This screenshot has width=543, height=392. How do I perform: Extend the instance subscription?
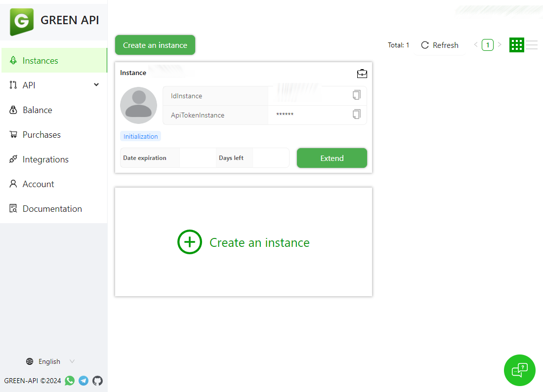332,158
